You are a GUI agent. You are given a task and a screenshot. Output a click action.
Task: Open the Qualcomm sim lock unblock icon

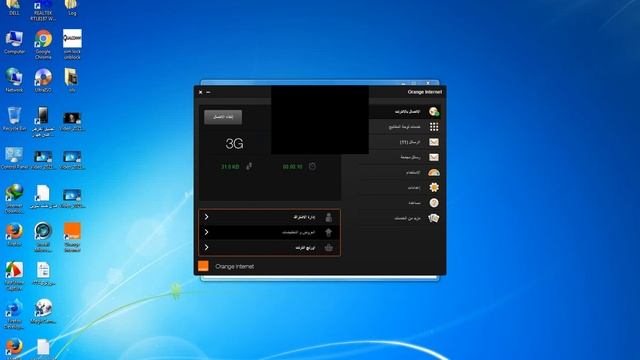click(x=72, y=44)
